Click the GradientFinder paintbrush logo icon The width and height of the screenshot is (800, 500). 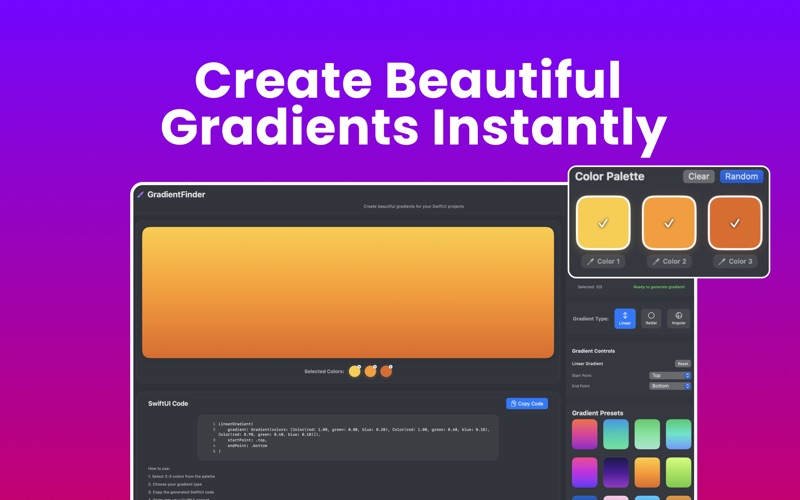coord(140,194)
